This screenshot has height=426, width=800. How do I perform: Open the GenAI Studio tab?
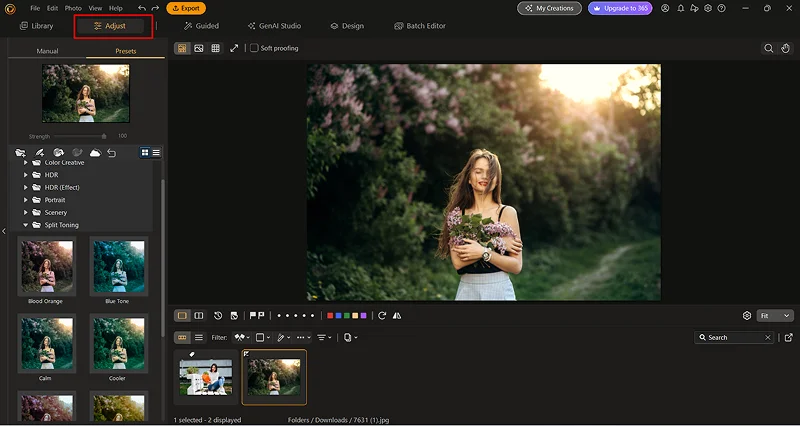(x=274, y=26)
